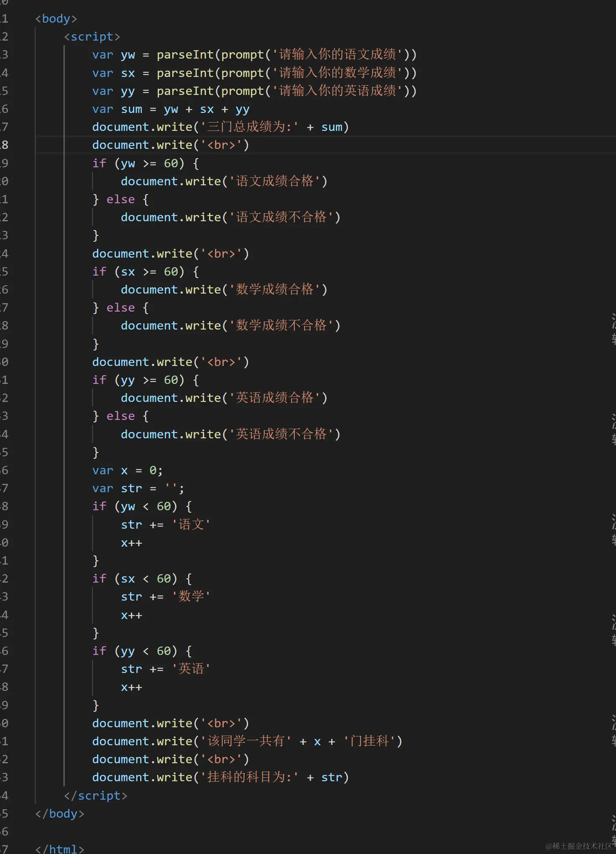Click the string '该同学一共有'
This screenshot has width=616, height=854.
[x=246, y=741]
